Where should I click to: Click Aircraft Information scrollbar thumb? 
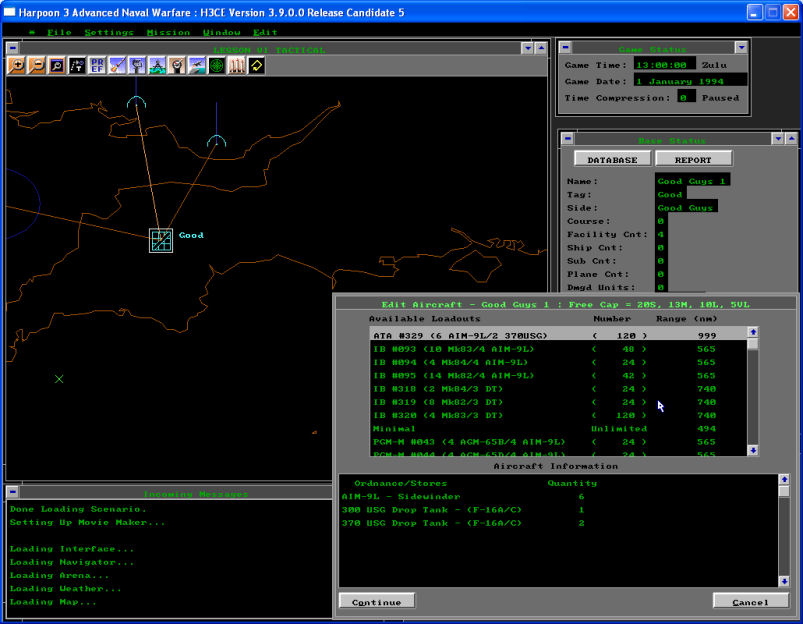pyautogui.click(x=784, y=491)
